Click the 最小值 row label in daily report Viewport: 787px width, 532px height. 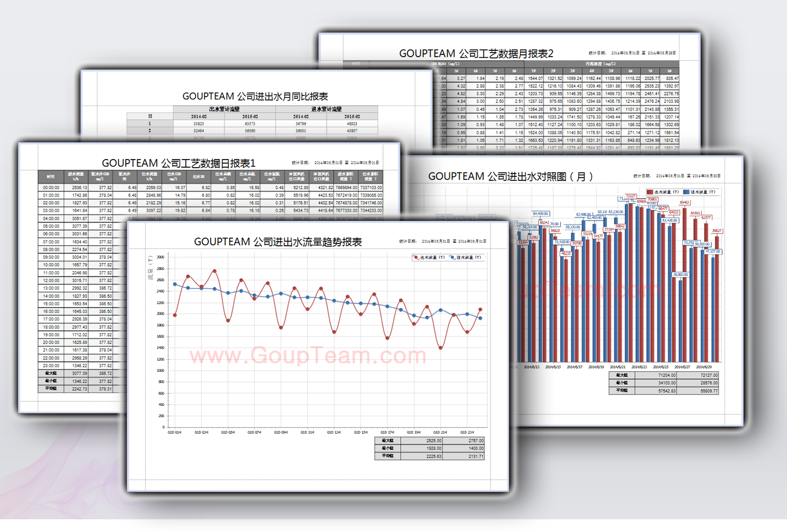coord(51,381)
